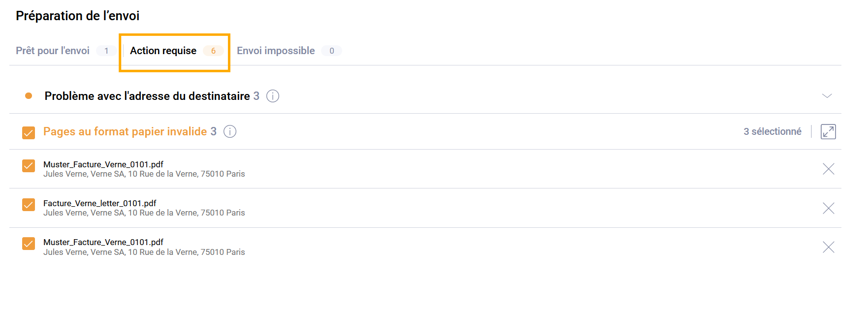
Task: Uncheck the 'Pages au format papier invalide' select-all checkbox
Action: (x=29, y=132)
